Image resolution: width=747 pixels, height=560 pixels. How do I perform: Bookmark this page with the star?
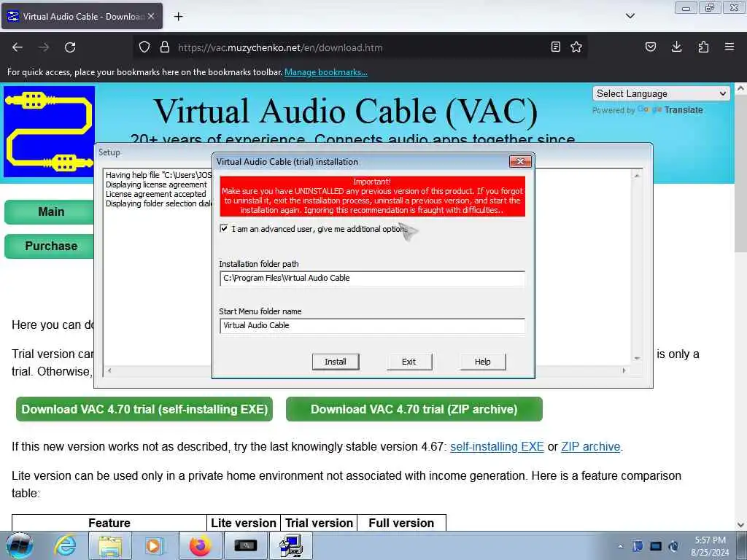pos(576,47)
